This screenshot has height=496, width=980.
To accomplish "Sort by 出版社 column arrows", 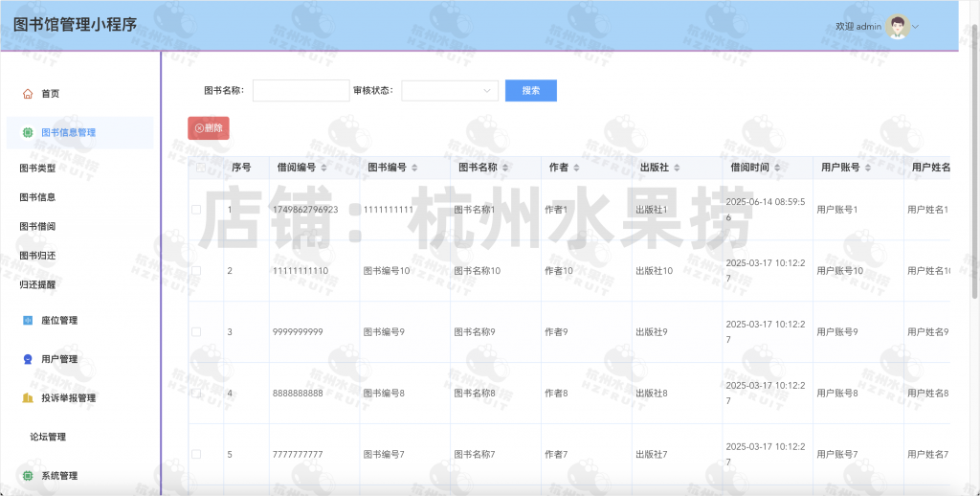I will coord(677,168).
